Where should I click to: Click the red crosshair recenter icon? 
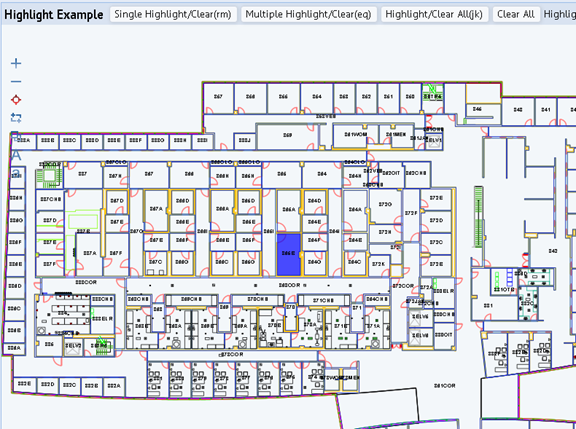coord(16,100)
